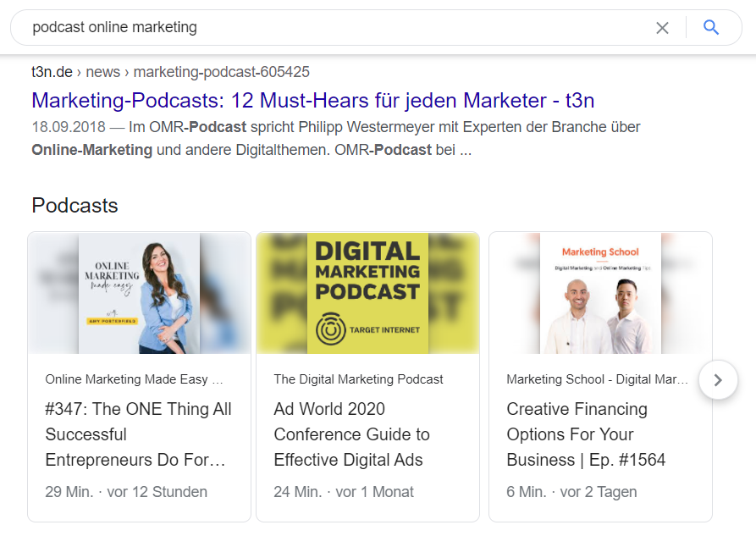Viewport: 756px width, 536px height.
Task: Open 'Ad World 2020 Conference Guide' episode
Action: tap(351, 434)
